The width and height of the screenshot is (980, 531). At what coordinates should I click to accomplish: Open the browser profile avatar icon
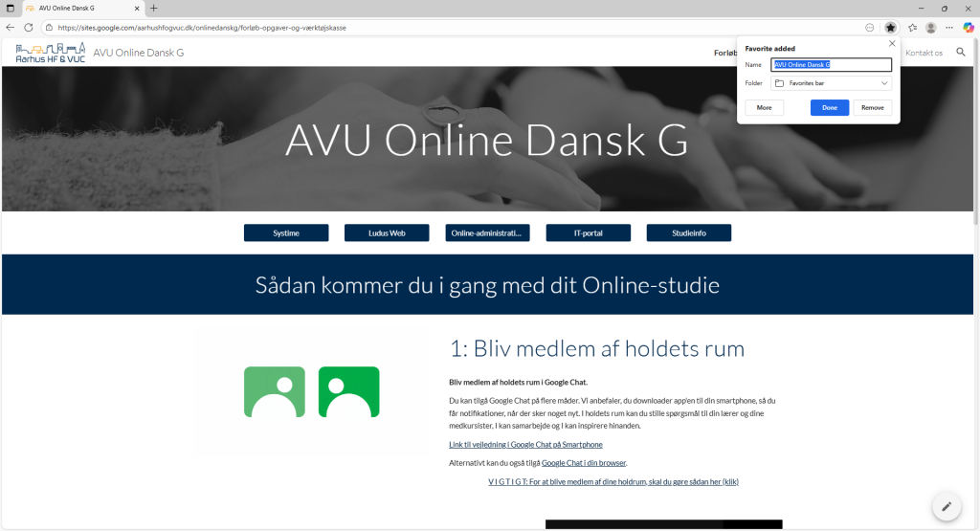(x=930, y=28)
